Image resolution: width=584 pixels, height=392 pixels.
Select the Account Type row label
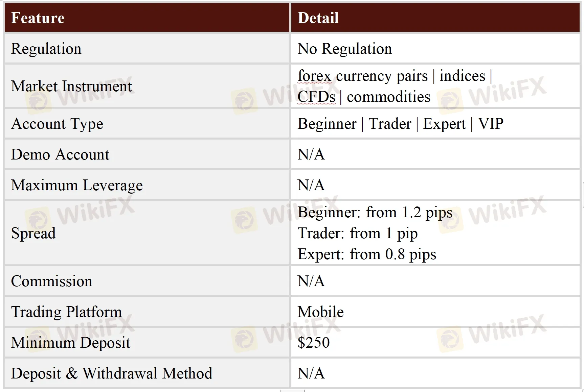(x=57, y=124)
